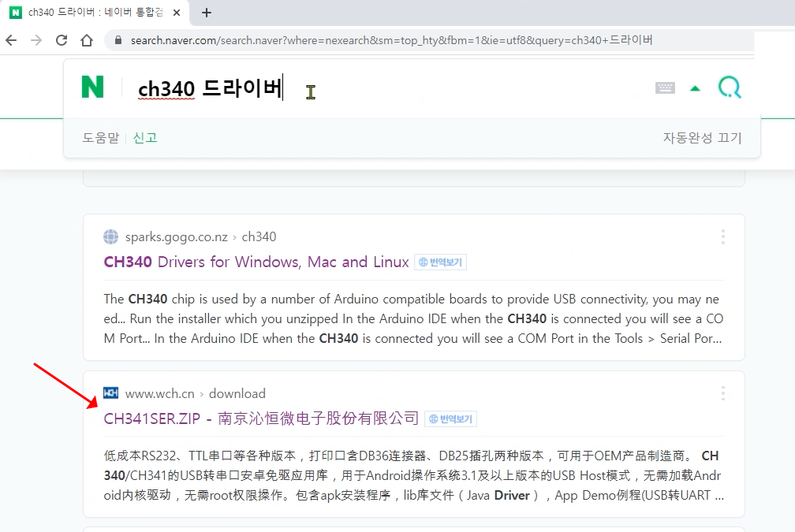Open the CH341SER.ZIP result link

tap(261, 419)
